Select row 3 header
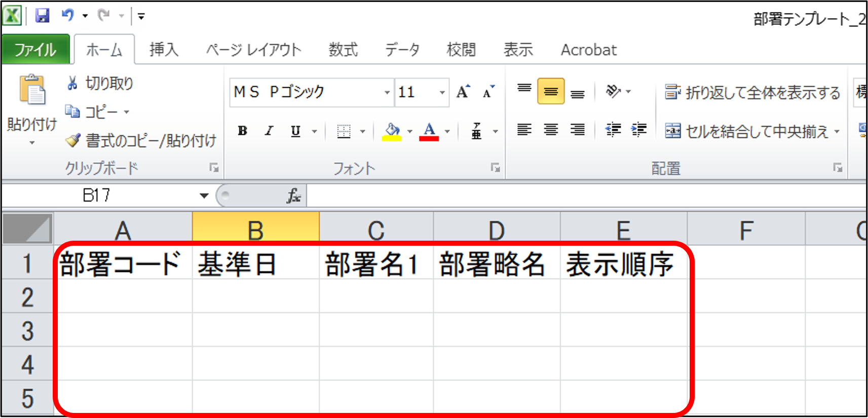Image resolution: width=868 pixels, height=418 pixels. click(x=27, y=330)
